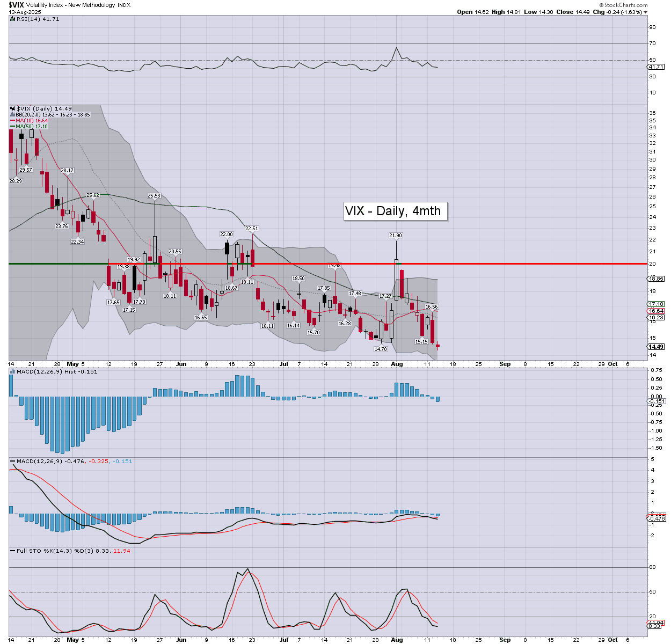Screen dimensions: 671x644
Task: Click the RSI(14) area-chart legend icon
Action: tap(12, 19)
